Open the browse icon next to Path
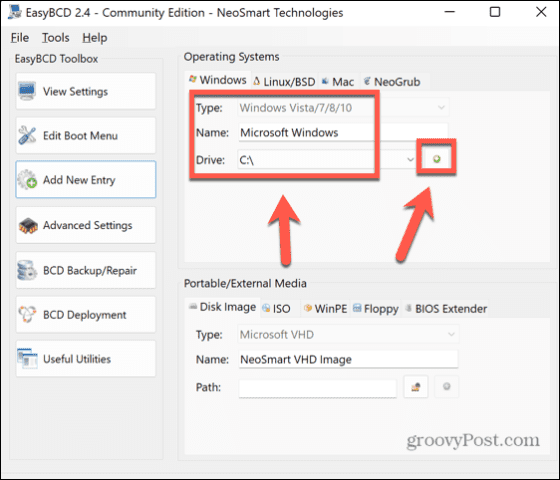The height and width of the screenshot is (480, 560). [415, 386]
